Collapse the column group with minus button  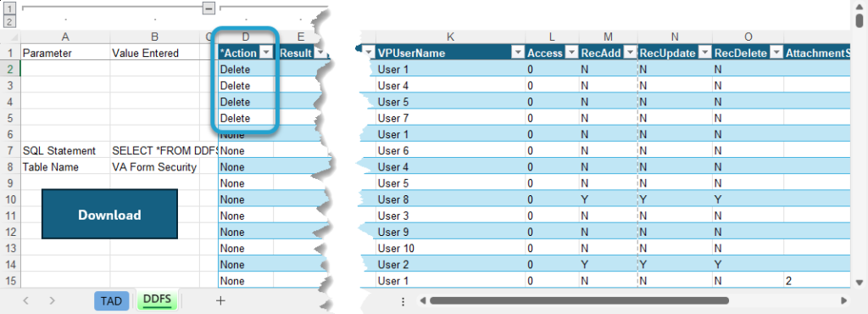pyautogui.click(x=209, y=8)
